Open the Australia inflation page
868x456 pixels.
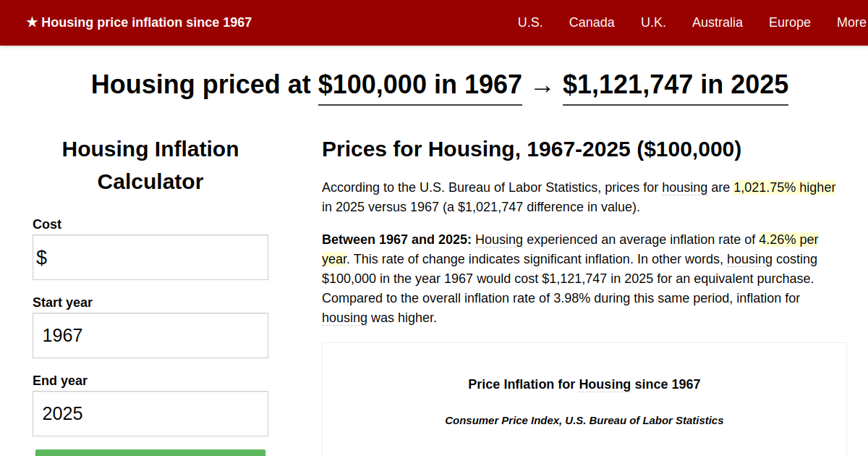[717, 22]
